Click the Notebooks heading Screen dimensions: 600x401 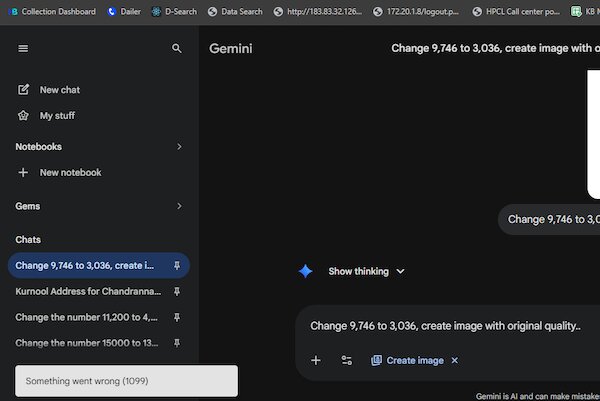pyautogui.click(x=39, y=147)
